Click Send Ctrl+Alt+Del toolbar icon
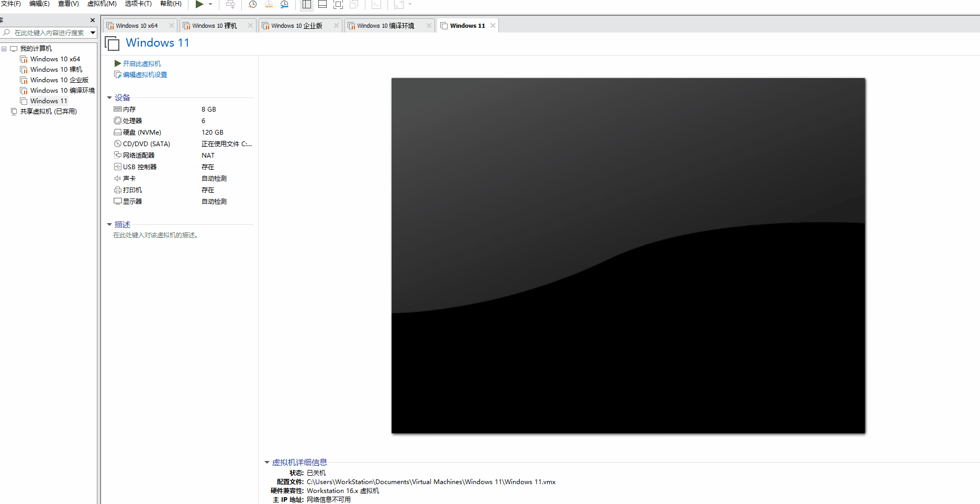 pyautogui.click(x=230, y=4)
